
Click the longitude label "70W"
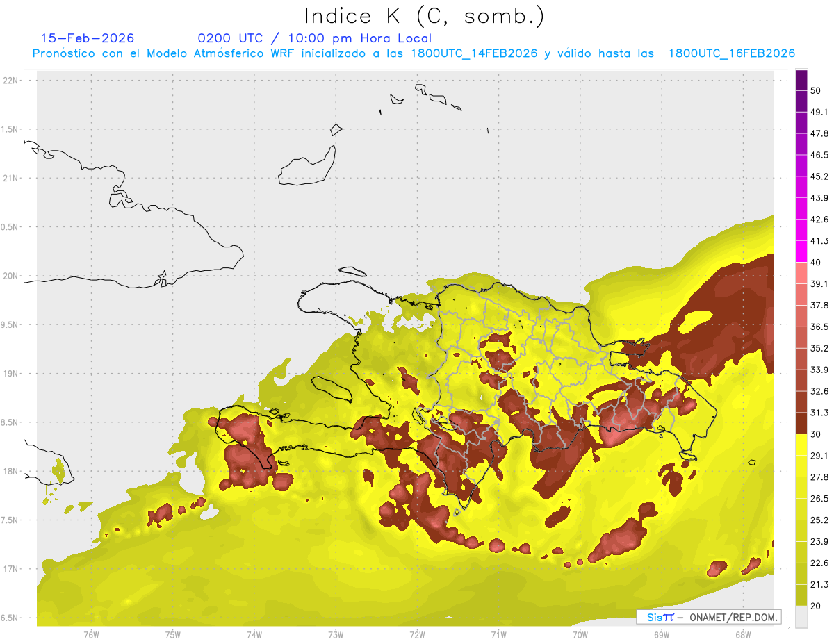click(580, 635)
